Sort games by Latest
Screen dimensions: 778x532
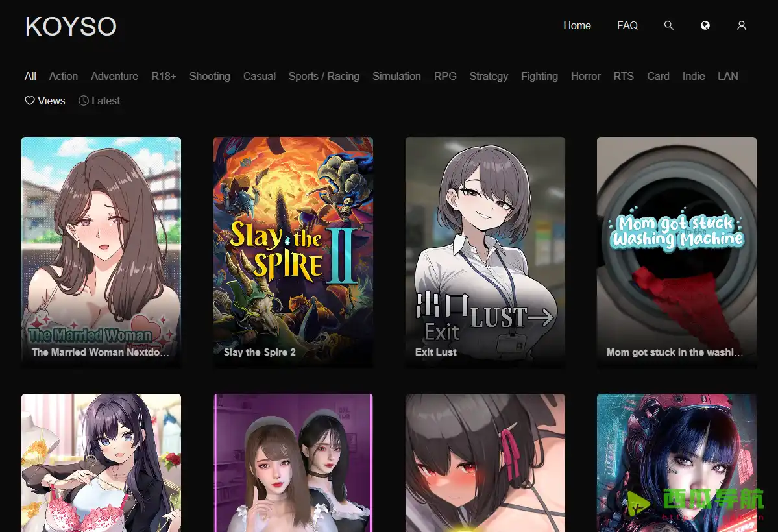pos(106,101)
